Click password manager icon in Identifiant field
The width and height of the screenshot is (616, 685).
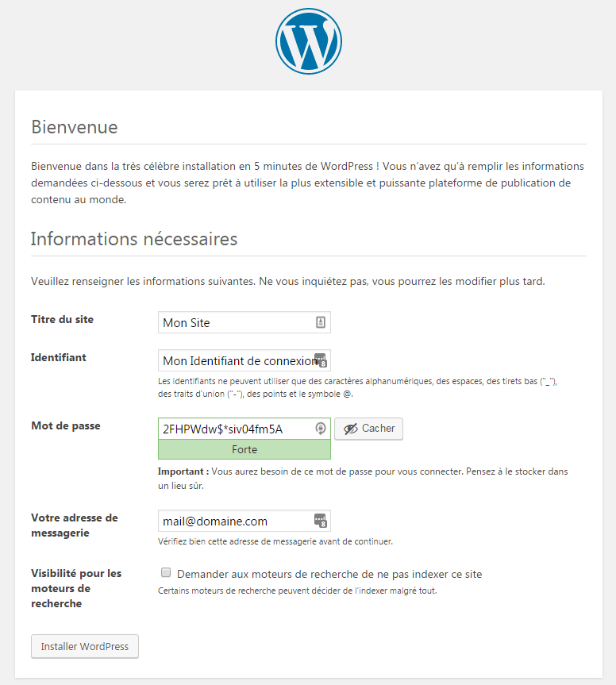click(321, 360)
